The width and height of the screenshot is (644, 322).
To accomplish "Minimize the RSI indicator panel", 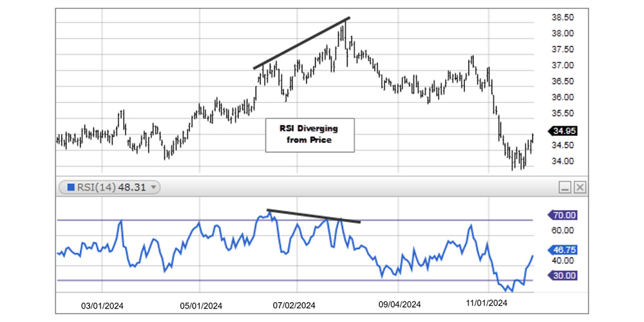I will click(x=565, y=188).
